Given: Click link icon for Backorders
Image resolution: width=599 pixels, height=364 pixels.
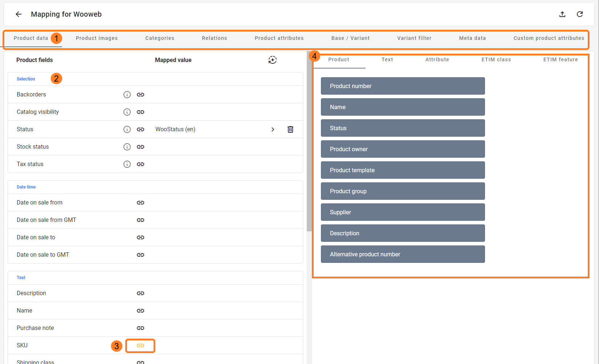Looking at the screenshot, I should pyautogui.click(x=140, y=95).
